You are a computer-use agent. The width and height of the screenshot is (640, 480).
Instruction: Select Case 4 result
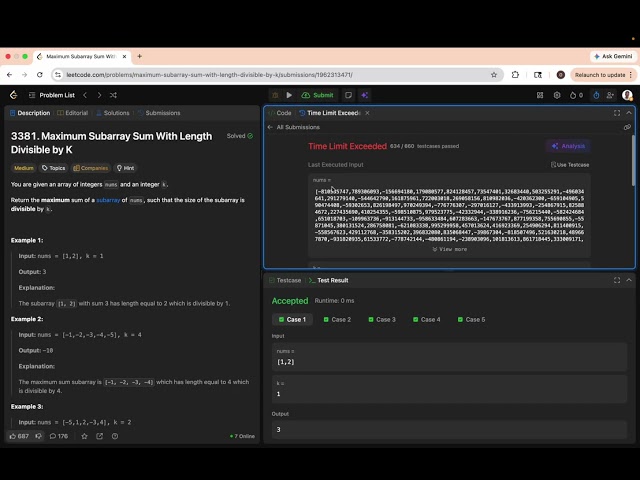tap(427, 320)
